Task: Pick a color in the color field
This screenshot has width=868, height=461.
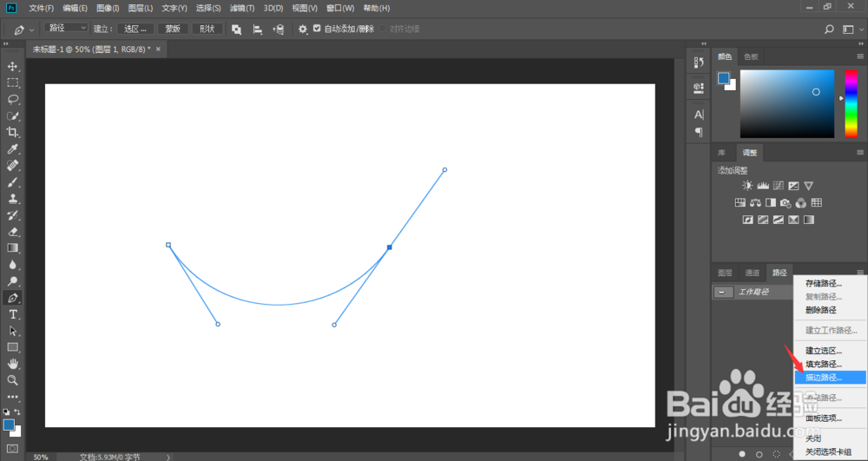Action: 786,103
